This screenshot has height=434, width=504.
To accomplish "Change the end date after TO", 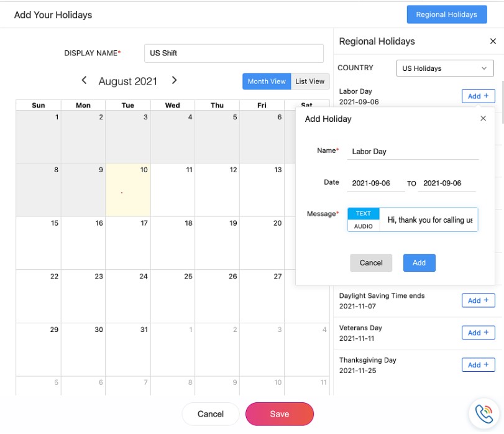I will (446, 183).
